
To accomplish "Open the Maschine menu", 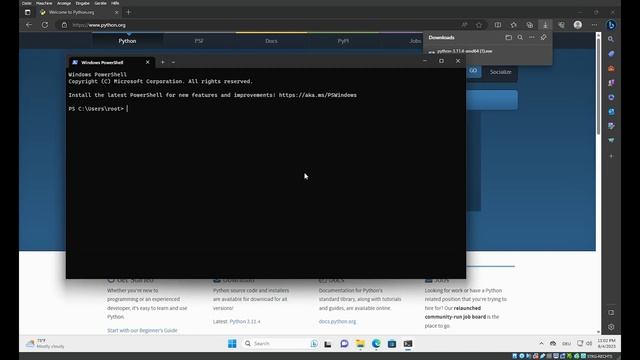I will click(44, 3).
